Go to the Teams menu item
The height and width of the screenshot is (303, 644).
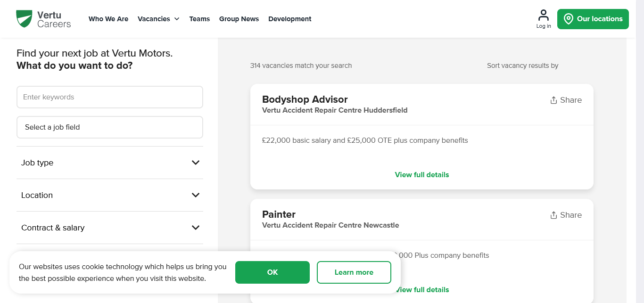pos(199,19)
